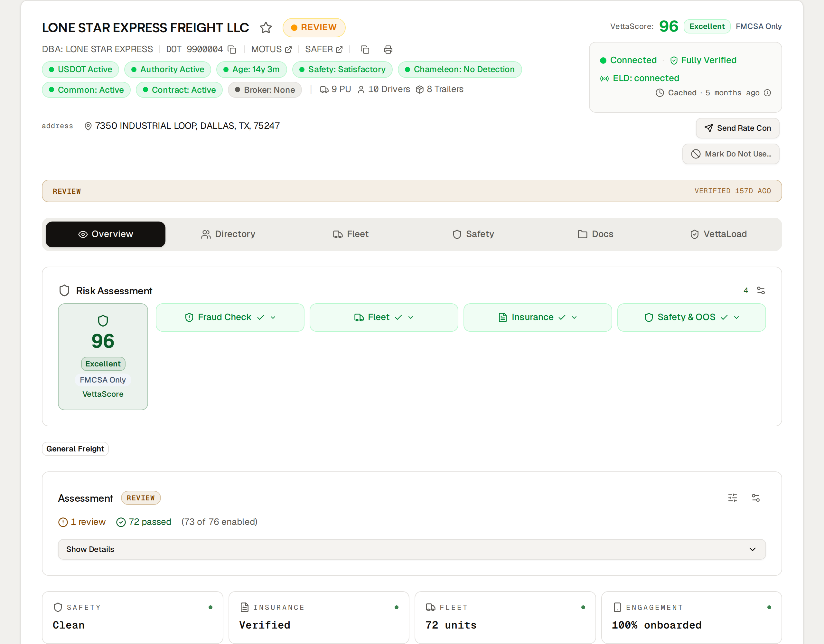Expand the Fleet risk dropdown

point(384,317)
